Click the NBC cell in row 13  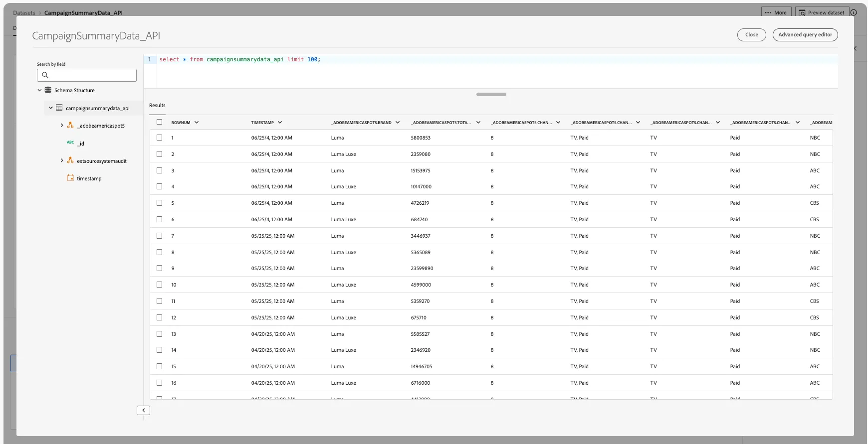815,334
